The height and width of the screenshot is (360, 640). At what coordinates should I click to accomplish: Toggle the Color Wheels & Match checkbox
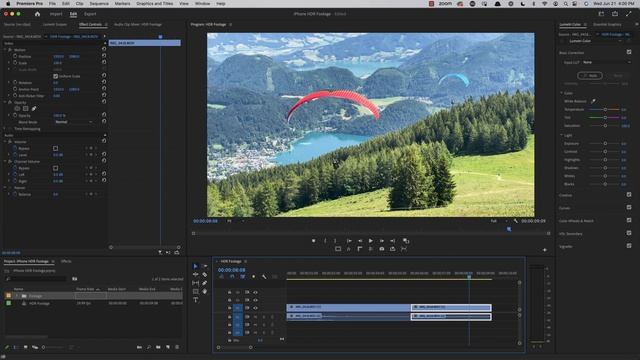[x=629, y=220]
